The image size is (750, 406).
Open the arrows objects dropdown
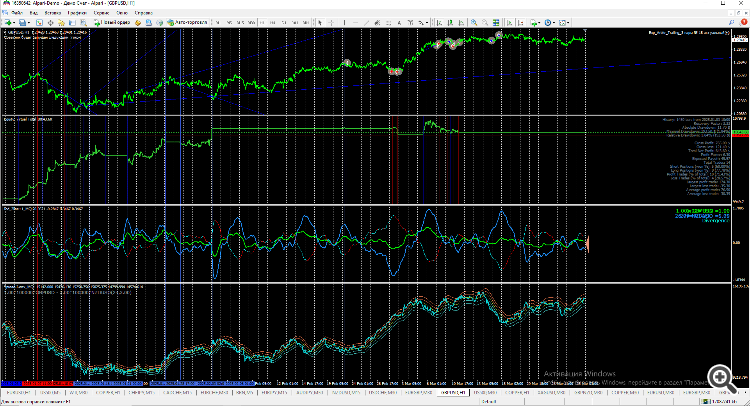(427, 22)
